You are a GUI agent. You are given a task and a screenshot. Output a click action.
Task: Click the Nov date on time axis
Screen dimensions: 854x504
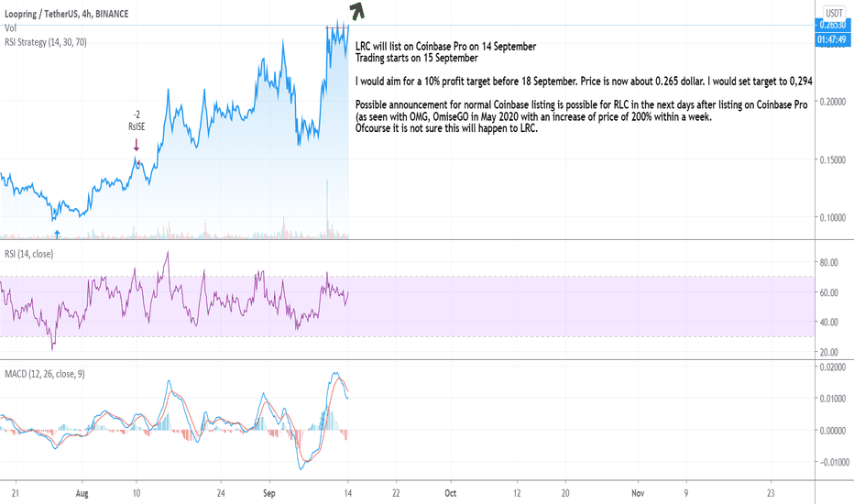coord(638,493)
